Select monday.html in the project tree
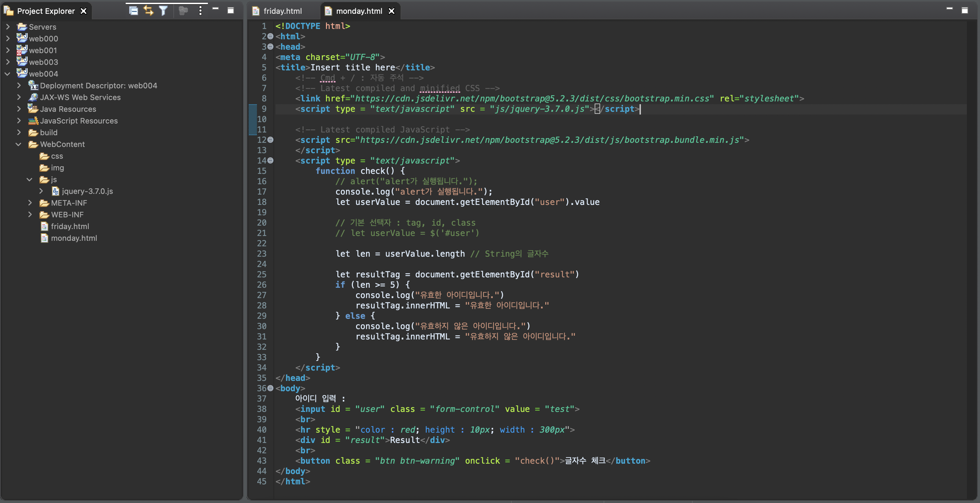 (x=74, y=238)
